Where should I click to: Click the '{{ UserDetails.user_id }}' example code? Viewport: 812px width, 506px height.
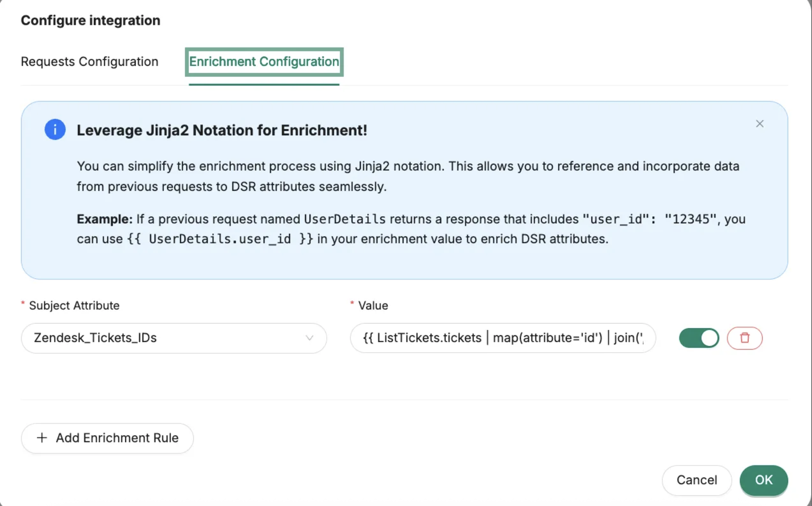pos(220,239)
